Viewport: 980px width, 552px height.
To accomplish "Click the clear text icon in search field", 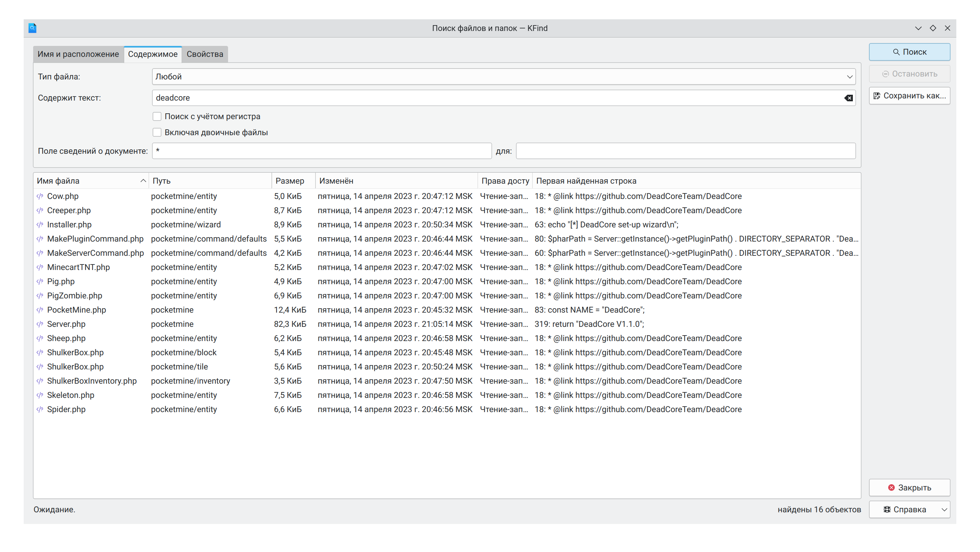I will pyautogui.click(x=848, y=98).
